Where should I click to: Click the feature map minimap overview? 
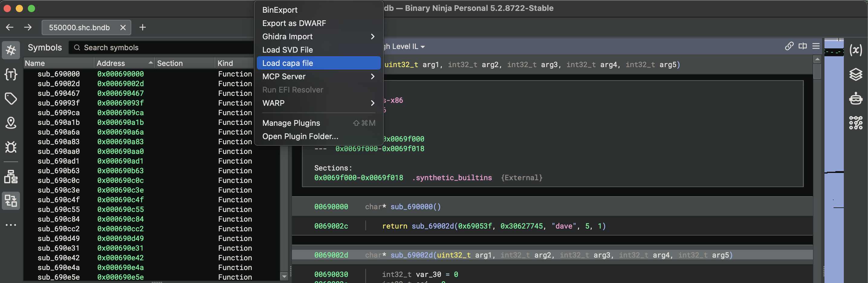[x=834, y=160]
